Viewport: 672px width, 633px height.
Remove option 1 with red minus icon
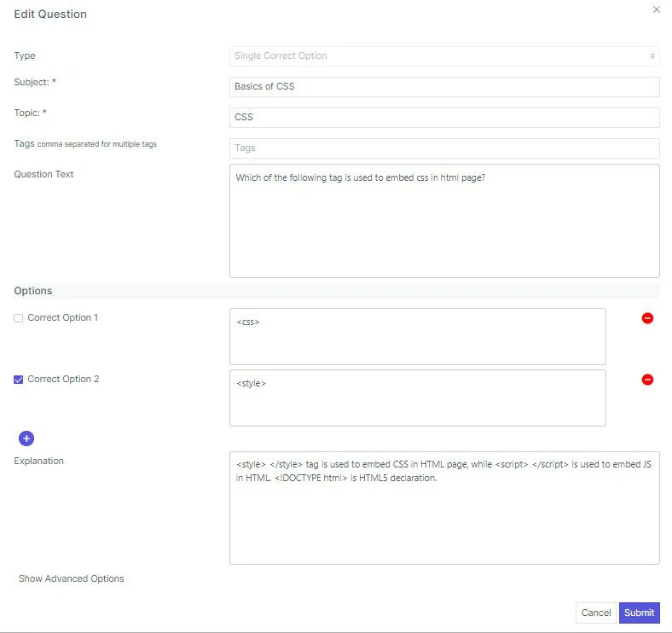(647, 318)
